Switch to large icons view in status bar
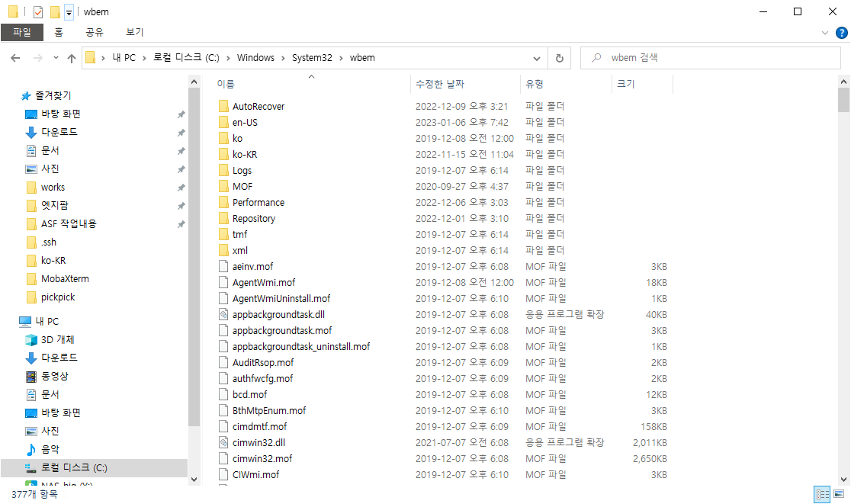The height and width of the screenshot is (504, 851). [x=839, y=493]
